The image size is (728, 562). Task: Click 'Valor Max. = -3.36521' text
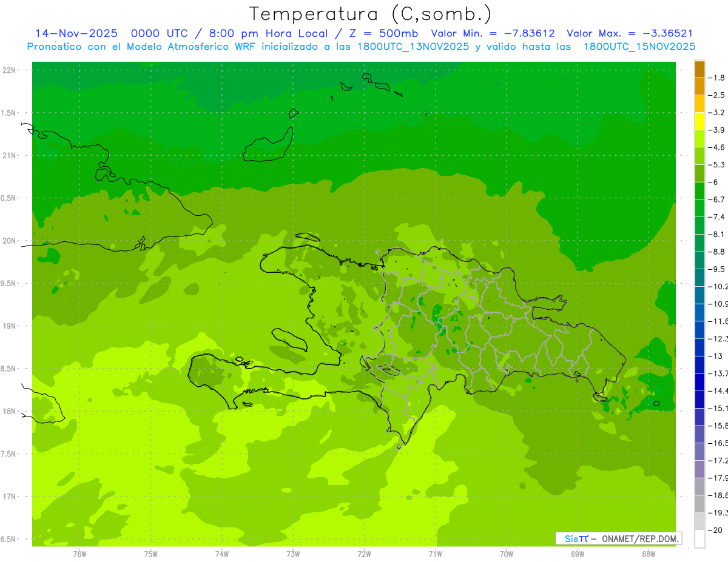(x=630, y=33)
